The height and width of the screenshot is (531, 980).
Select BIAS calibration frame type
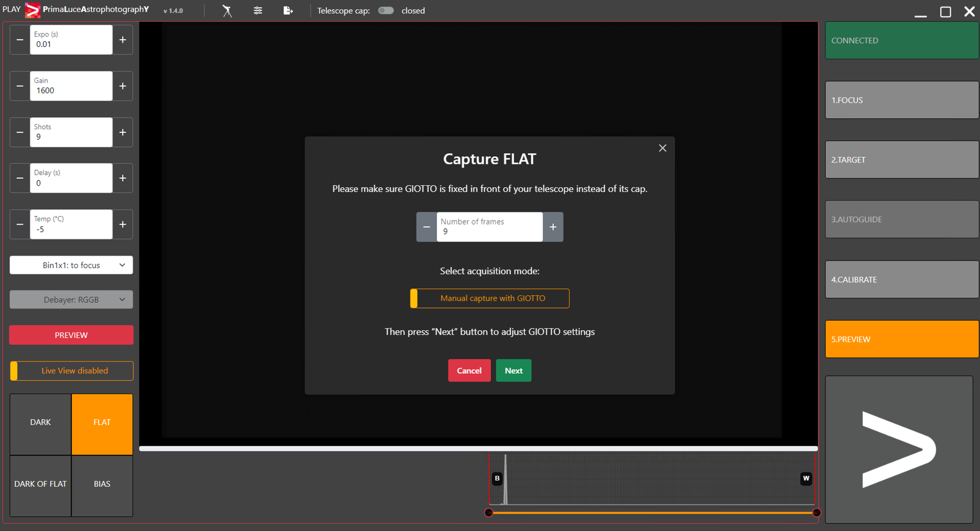[x=102, y=486]
